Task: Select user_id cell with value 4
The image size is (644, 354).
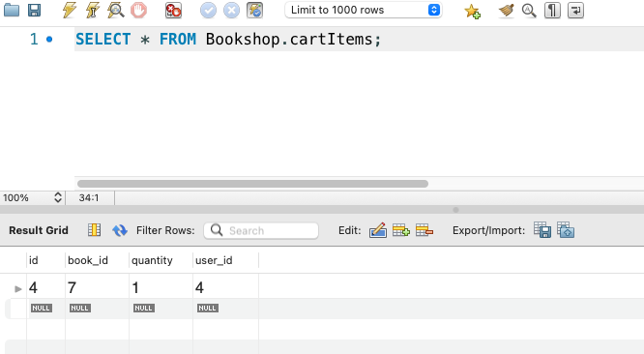Action: pyautogui.click(x=225, y=288)
